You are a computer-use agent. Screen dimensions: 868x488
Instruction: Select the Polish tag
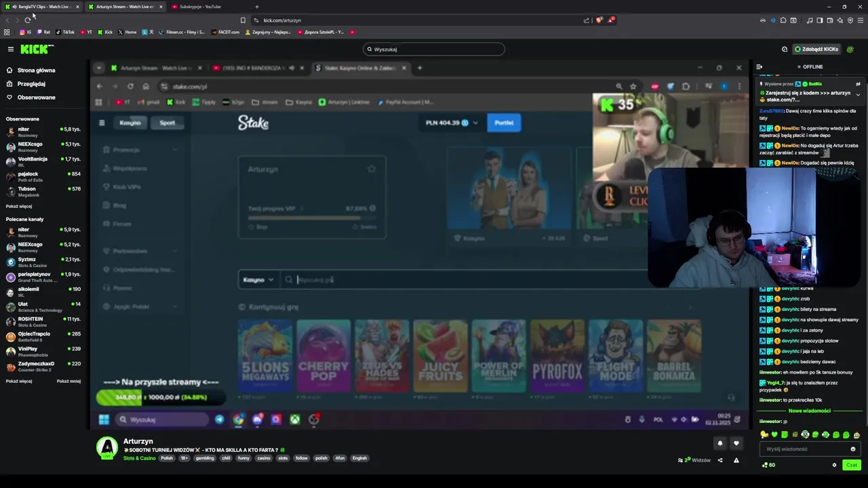[x=167, y=458]
